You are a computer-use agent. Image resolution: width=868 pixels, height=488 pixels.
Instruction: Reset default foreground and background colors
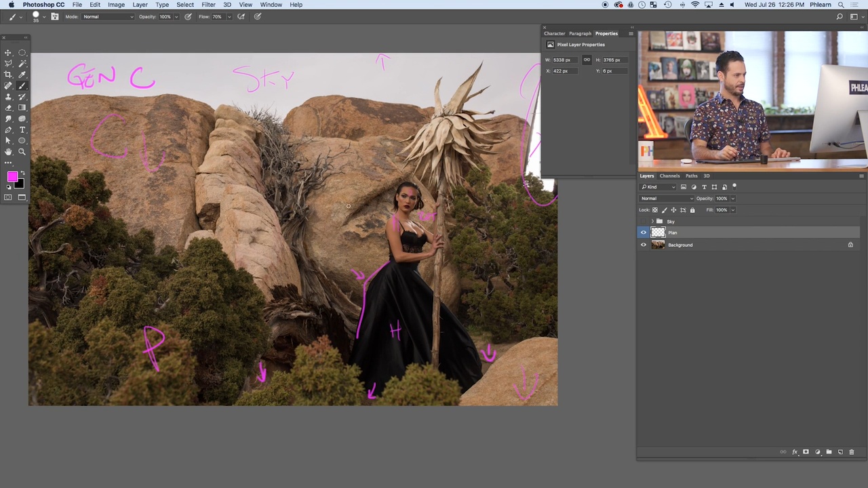click(x=8, y=187)
